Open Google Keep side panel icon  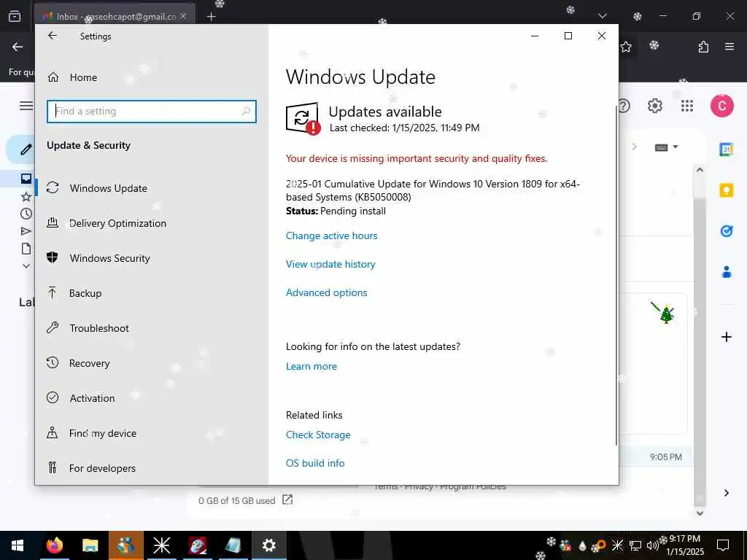coord(727,190)
